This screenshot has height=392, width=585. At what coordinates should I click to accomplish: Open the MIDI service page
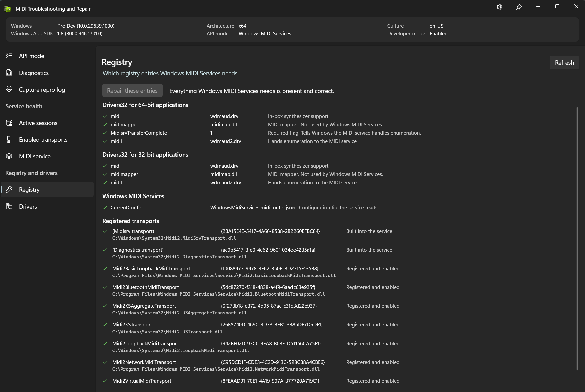coord(47,156)
